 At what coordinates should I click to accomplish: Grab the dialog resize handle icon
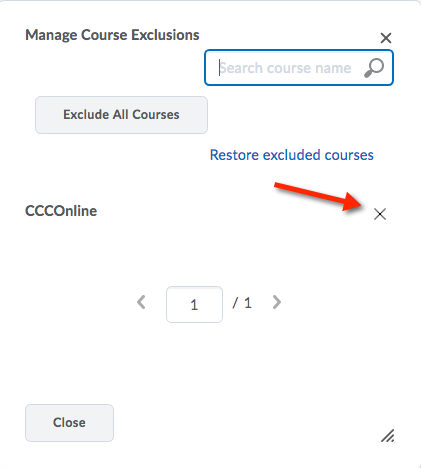coord(388,436)
